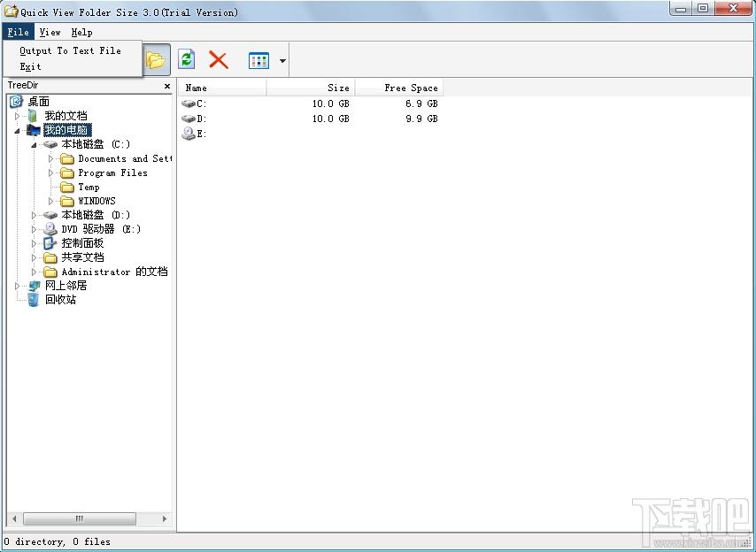This screenshot has height=552, width=756.
Task: Collapse the 我的电脑 node
Action: click(17, 130)
